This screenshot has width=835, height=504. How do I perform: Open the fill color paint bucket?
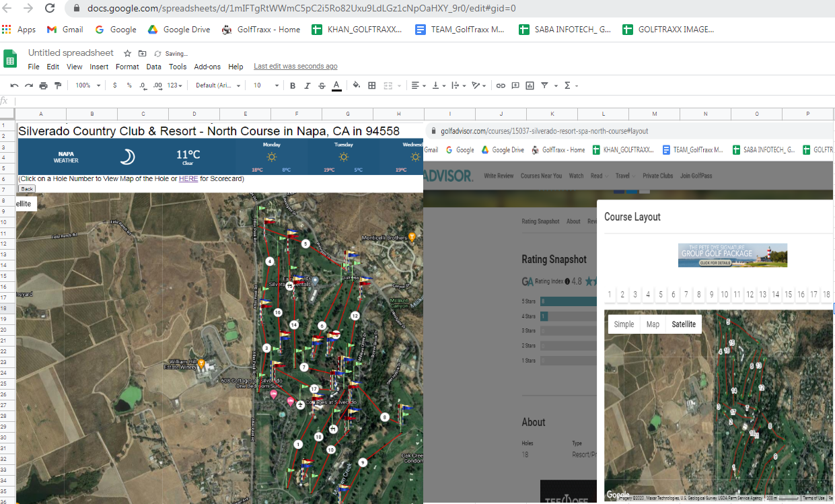[357, 85]
